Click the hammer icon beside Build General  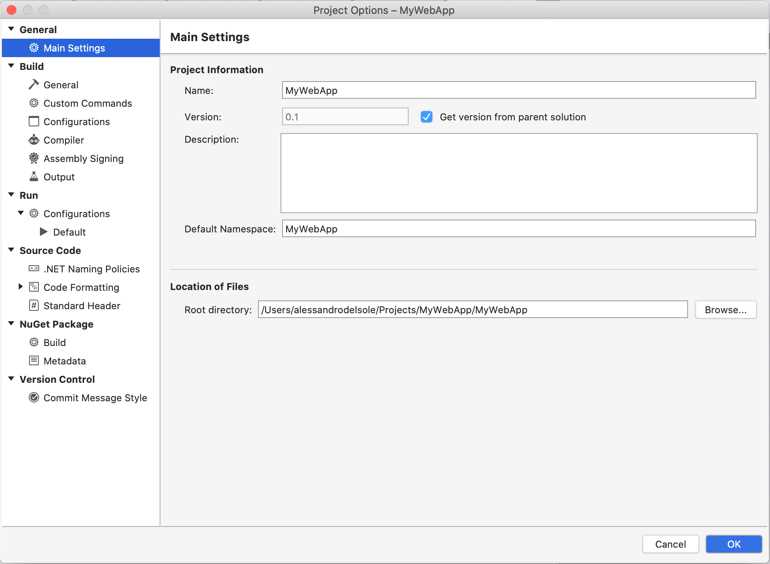tap(33, 84)
